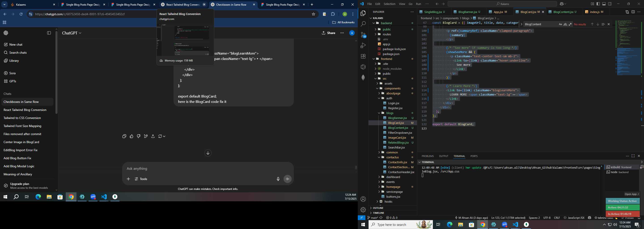Image resolution: width=644 pixels, height=229 pixels.
Task: Switch to the Checkboxes in Same Row tab
Action: (x=233, y=5)
